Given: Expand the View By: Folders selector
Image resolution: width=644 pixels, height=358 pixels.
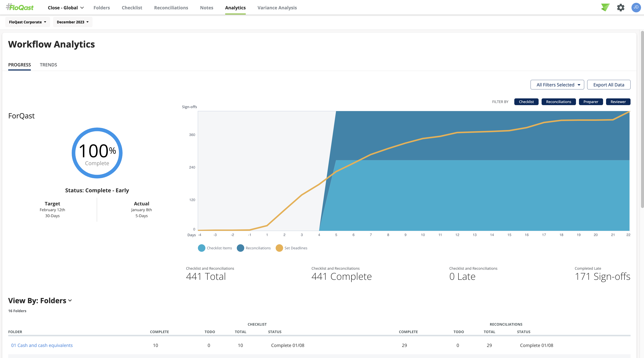Looking at the screenshot, I should [x=40, y=300].
